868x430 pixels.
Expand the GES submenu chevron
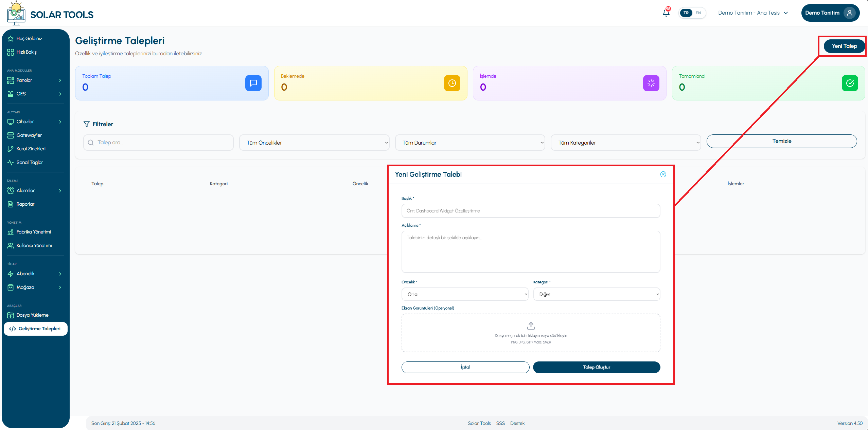(60, 94)
